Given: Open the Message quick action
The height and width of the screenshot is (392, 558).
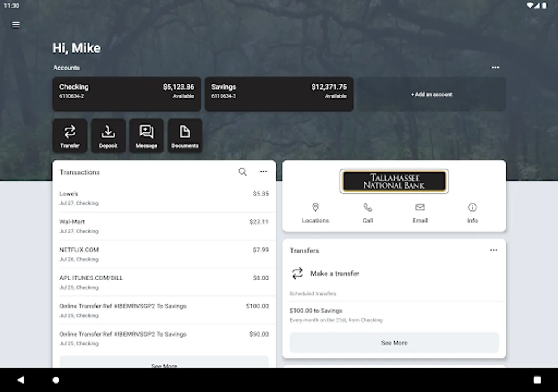Looking at the screenshot, I should [x=146, y=136].
